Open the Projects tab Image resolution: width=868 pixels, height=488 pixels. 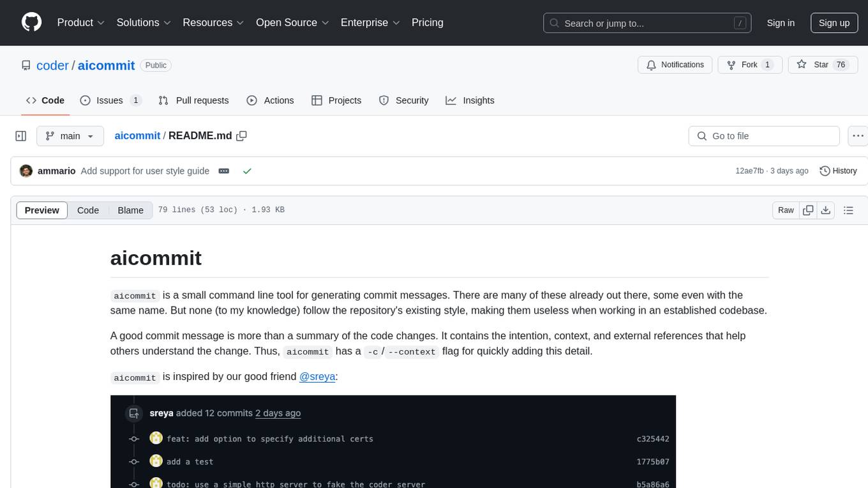[336, 100]
